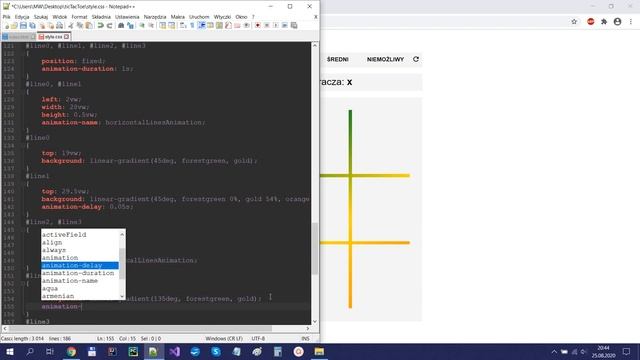Open Skype from the taskbar

tap(216, 351)
